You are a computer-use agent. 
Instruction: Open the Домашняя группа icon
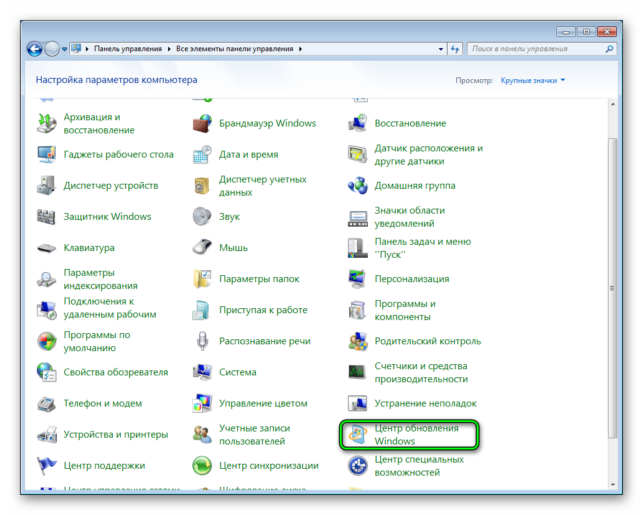[358, 186]
